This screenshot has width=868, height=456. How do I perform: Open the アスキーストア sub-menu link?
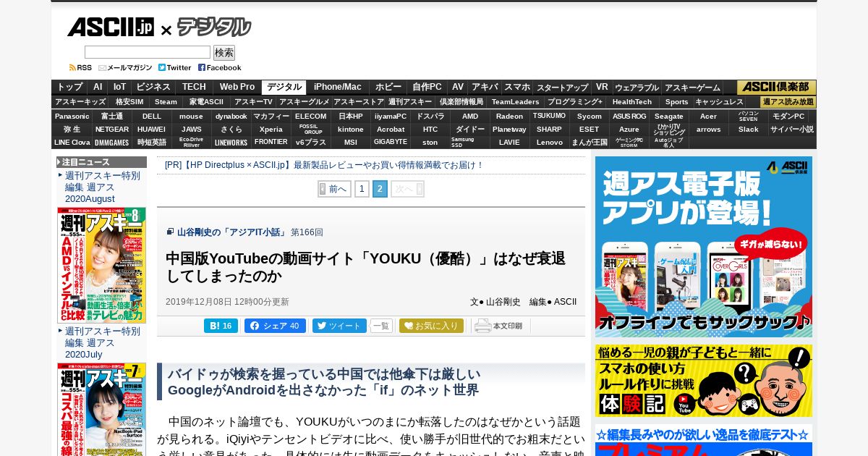click(x=359, y=102)
